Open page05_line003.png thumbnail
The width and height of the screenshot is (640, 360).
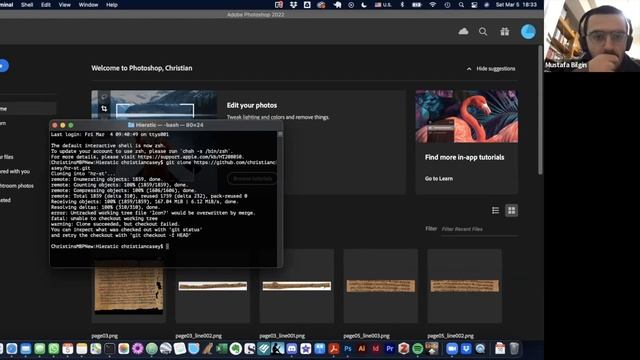pos(381,286)
